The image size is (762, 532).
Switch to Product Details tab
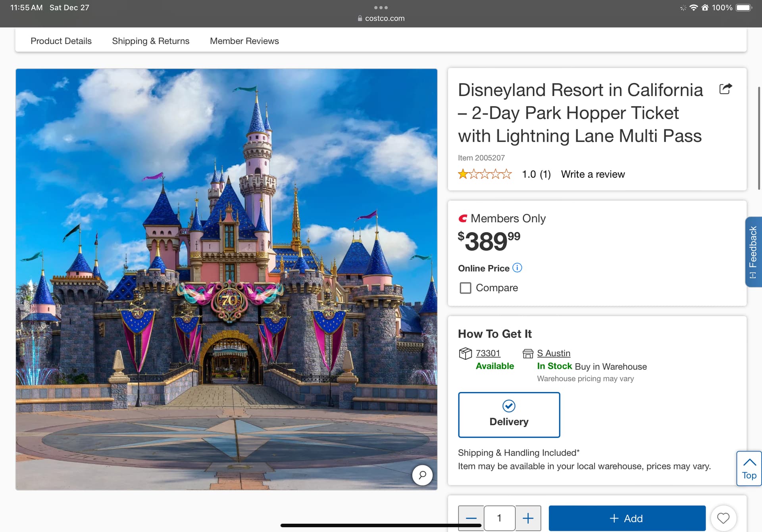click(x=61, y=41)
